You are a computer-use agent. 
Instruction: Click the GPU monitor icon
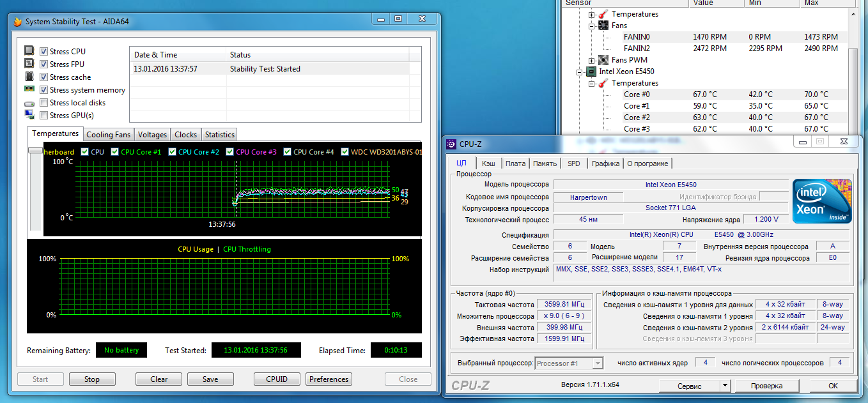coord(29,115)
